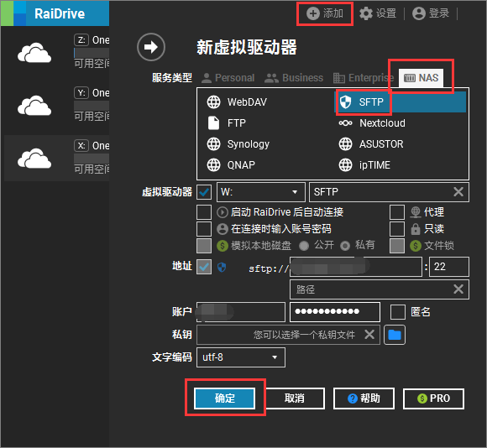Switch to the Business service type tab
The image size is (487, 448).
(x=294, y=77)
